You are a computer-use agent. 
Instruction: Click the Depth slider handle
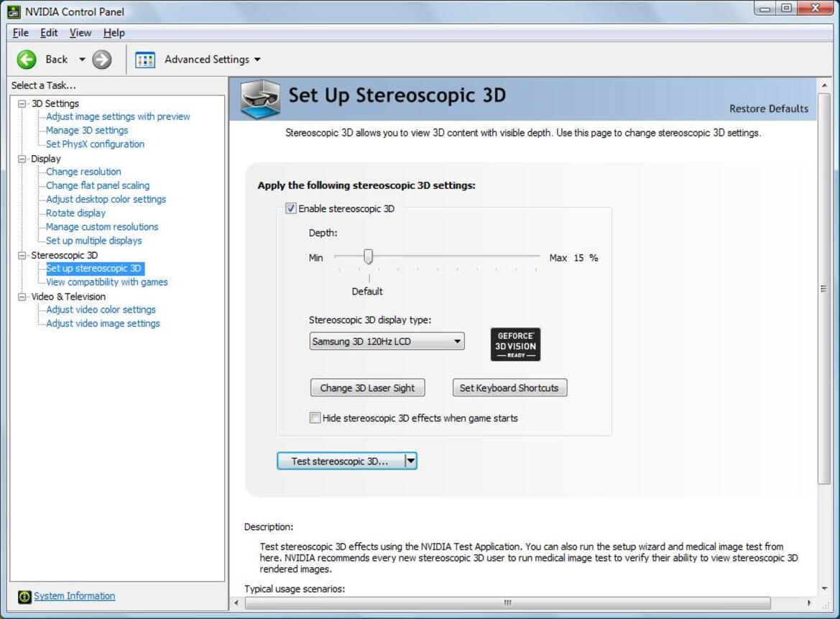coord(368,256)
